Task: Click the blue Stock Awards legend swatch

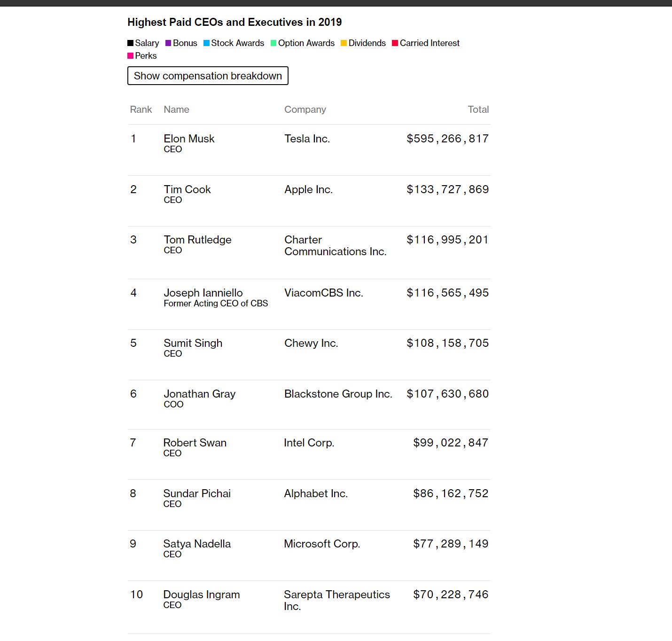Action: click(206, 43)
